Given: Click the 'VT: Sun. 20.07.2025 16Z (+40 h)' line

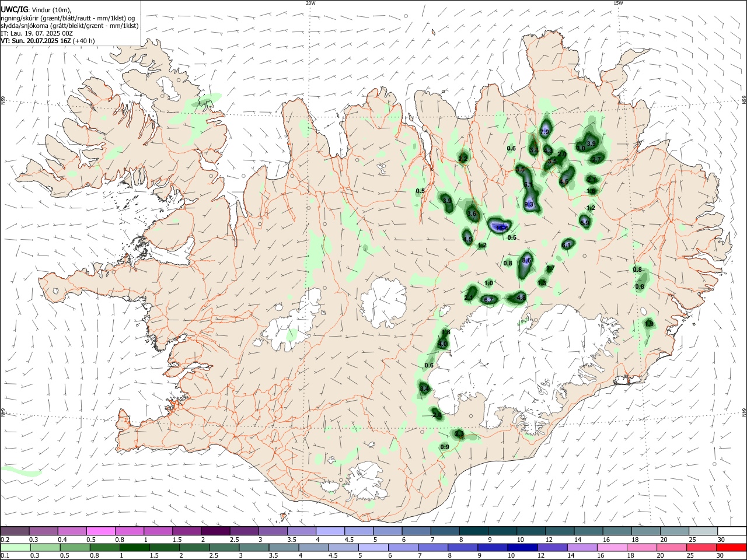Looking at the screenshot, I should pyautogui.click(x=48, y=41).
